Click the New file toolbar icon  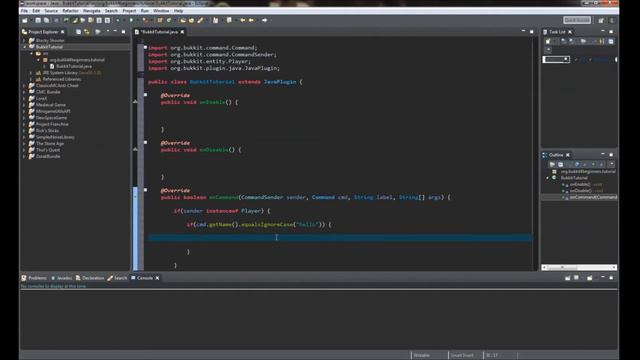pos(25,20)
